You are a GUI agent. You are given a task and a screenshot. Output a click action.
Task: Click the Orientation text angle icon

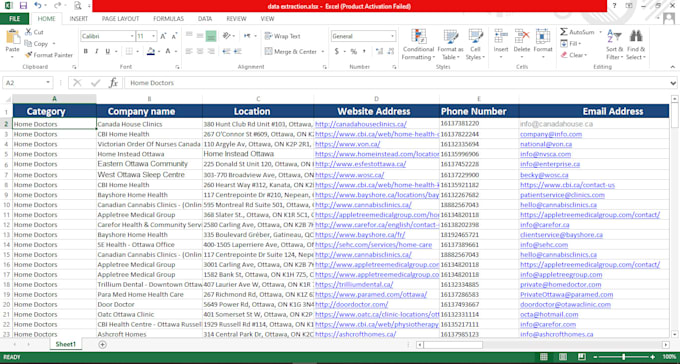pos(226,36)
